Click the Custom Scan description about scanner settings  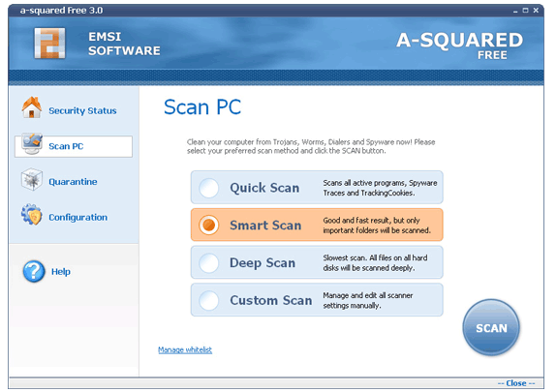[x=368, y=300]
